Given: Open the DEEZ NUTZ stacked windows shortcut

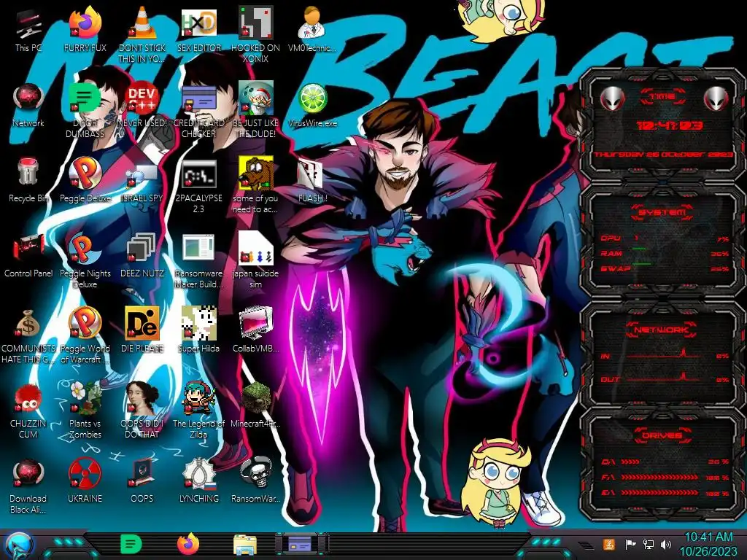Looking at the screenshot, I should 142,256.
